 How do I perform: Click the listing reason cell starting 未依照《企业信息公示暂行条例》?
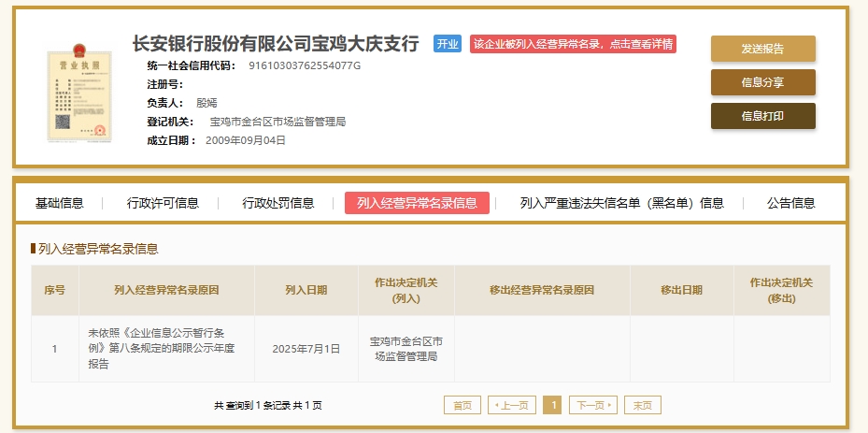(x=166, y=349)
